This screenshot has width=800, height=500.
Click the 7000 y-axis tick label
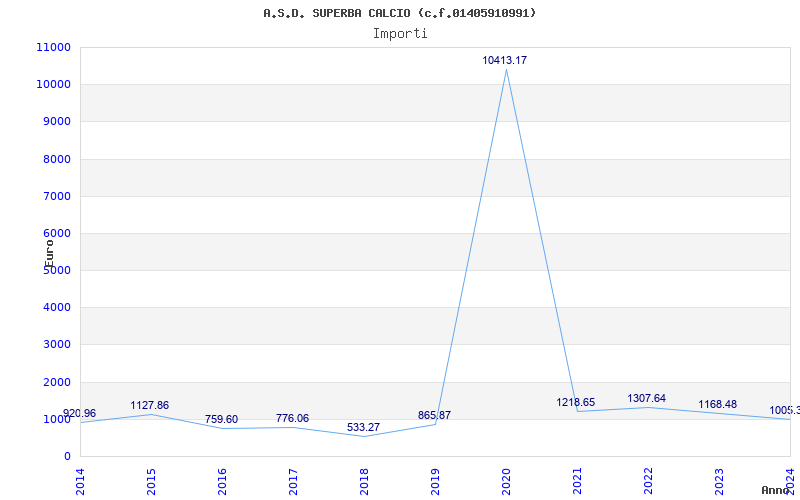coord(56,196)
